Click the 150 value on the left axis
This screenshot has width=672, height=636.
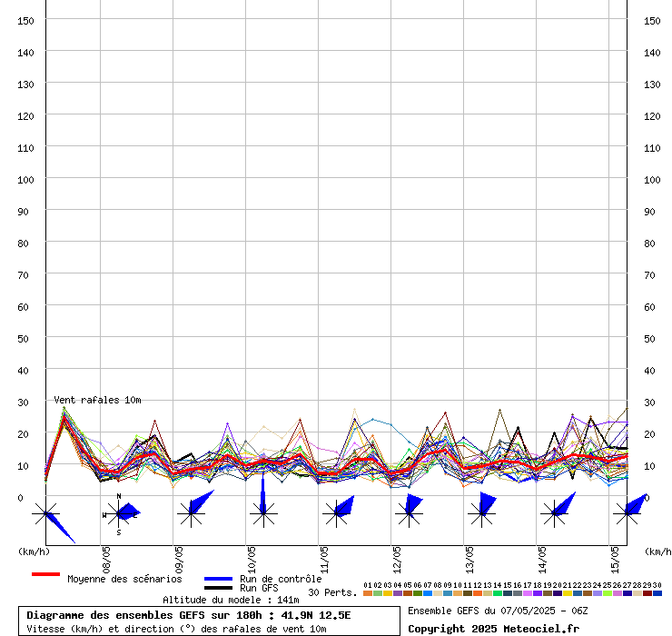[25, 21]
